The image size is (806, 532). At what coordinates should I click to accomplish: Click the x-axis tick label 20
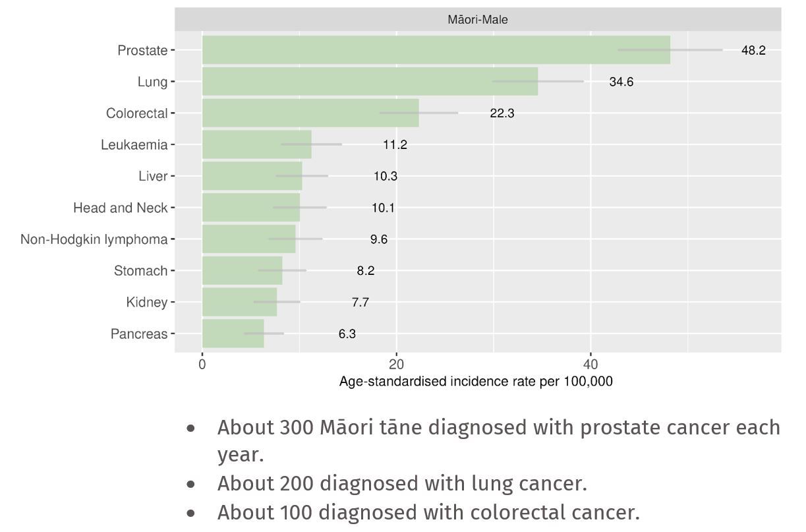click(x=396, y=365)
